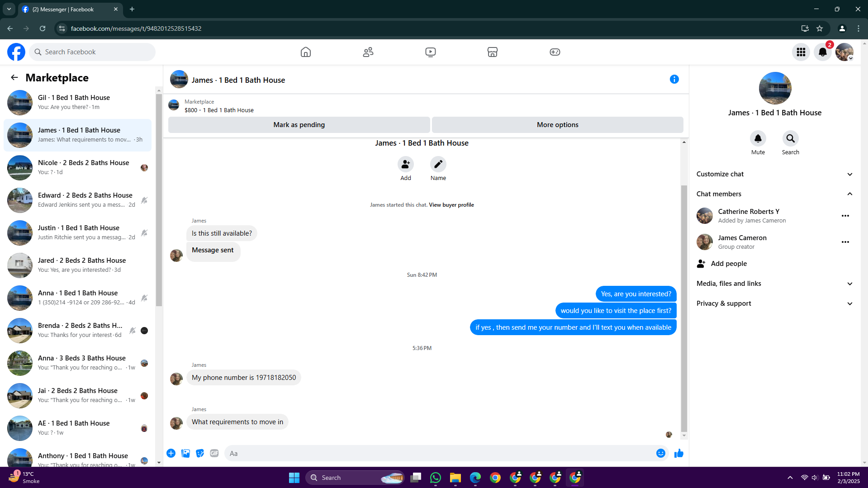Open the Gaming icon in top navigation
Screen dimensions: 868x488
(x=555, y=52)
